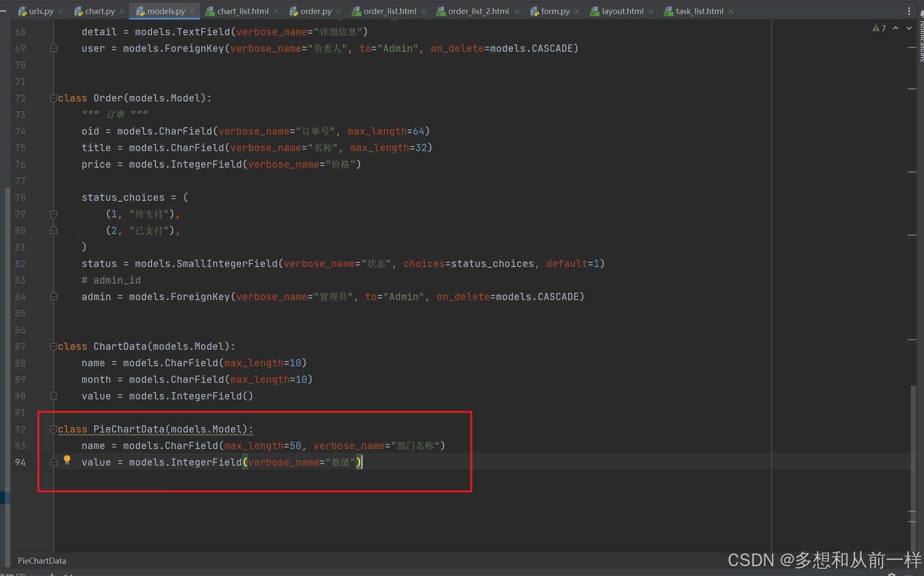Close the task_list.html tab
The image size is (924, 576).
pyautogui.click(x=731, y=11)
